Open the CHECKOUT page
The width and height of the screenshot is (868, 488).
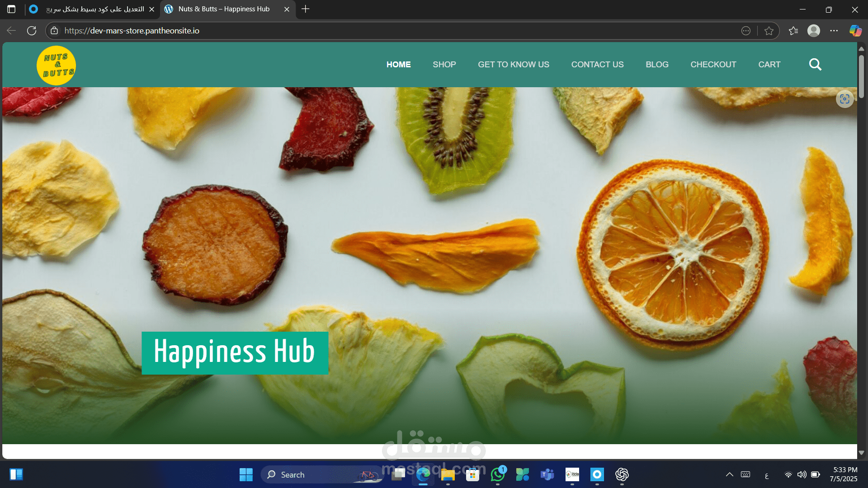[x=713, y=64]
